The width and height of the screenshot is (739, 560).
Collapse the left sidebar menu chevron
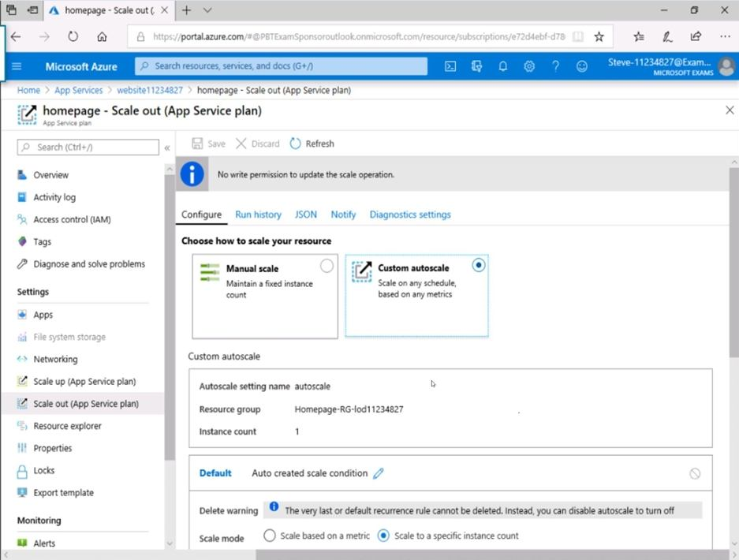(x=167, y=147)
